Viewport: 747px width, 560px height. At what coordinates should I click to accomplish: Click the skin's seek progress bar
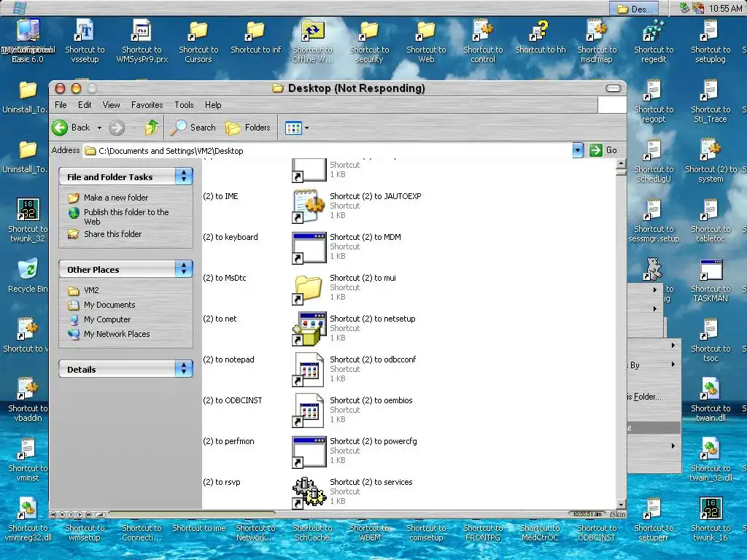[x=193, y=514]
